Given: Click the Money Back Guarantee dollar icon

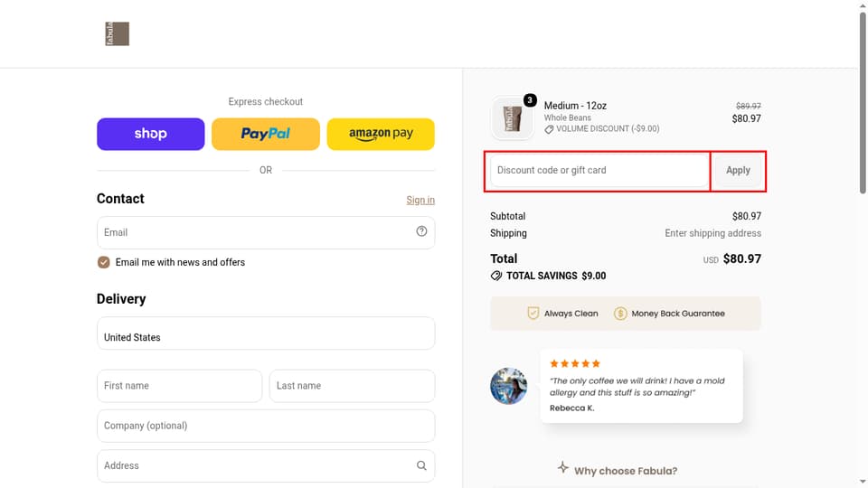Looking at the screenshot, I should 620,314.
